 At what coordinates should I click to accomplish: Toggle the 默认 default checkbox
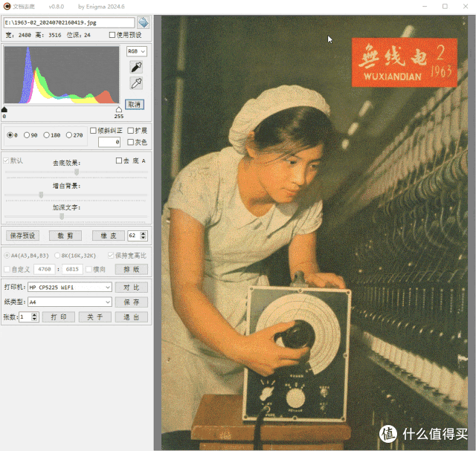6,160
